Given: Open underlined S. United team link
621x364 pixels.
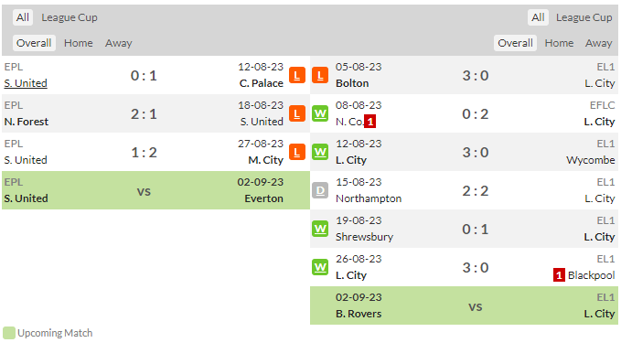Looking at the screenshot, I should [26, 83].
